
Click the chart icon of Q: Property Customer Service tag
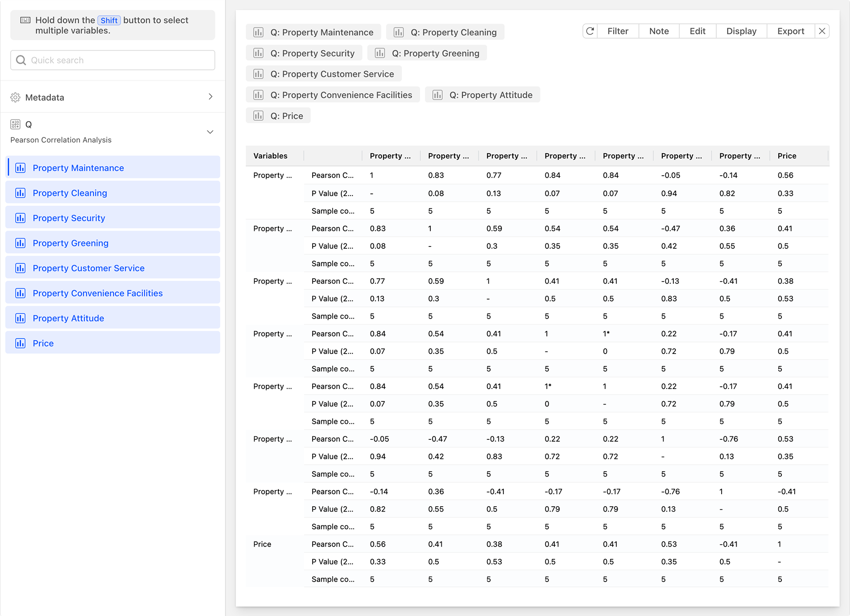[x=259, y=74]
